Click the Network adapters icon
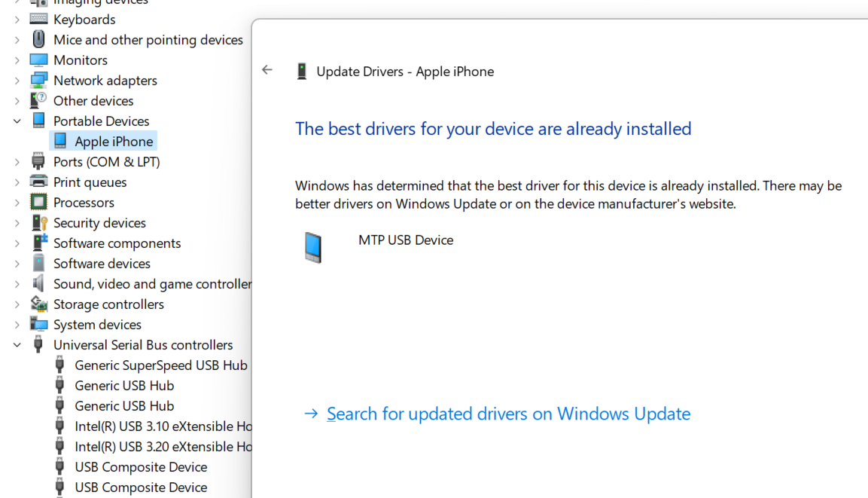868x498 pixels. pyautogui.click(x=38, y=81)
